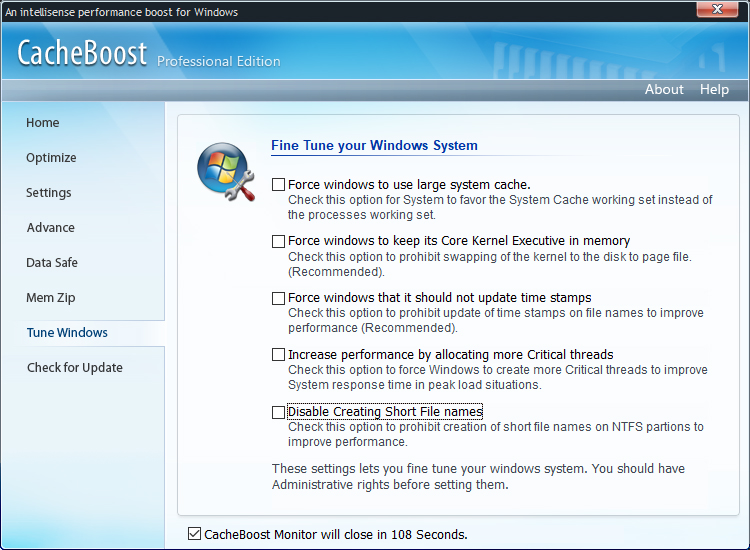The width and height of the screenshot is (750, 550).
Task: Click the NTFS partions description text
Action: (x=496, y=434)
